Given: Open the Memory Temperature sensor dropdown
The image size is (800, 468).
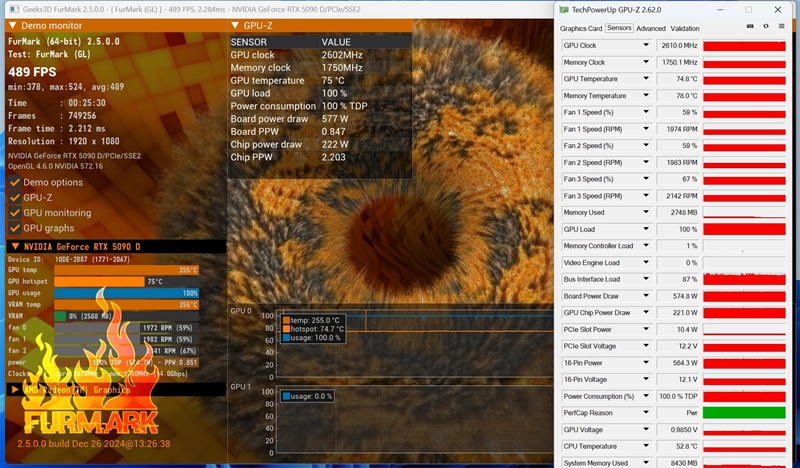Looking at the screenshot, I should tap(647, 96).
